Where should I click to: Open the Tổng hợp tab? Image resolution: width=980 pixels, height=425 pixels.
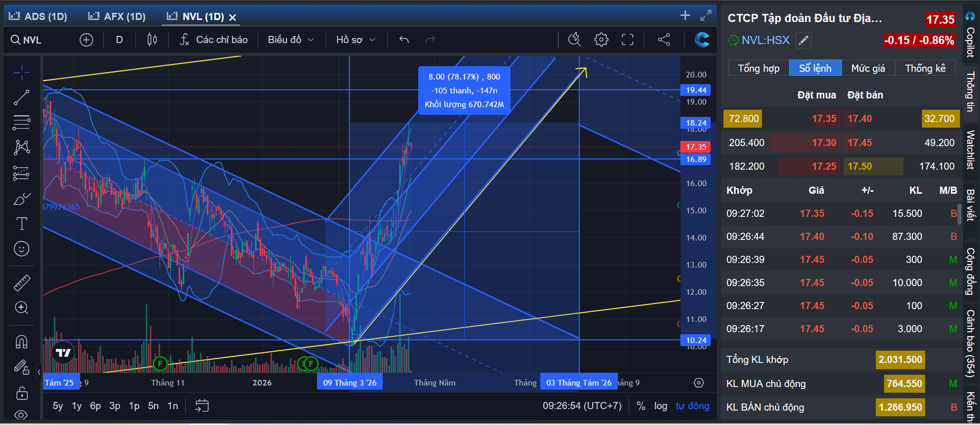[x=758, y=68]
